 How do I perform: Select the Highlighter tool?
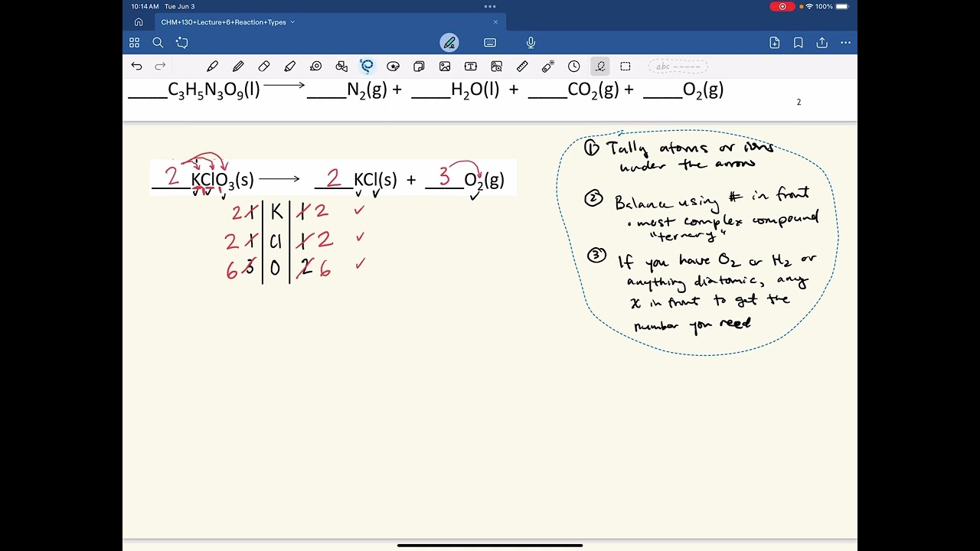[x=289, y=67]
